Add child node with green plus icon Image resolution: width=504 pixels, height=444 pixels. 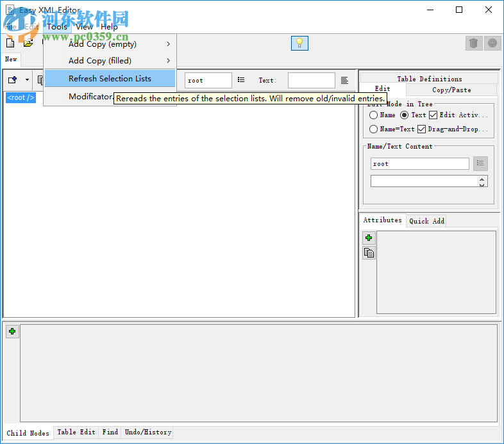point(12,331)
